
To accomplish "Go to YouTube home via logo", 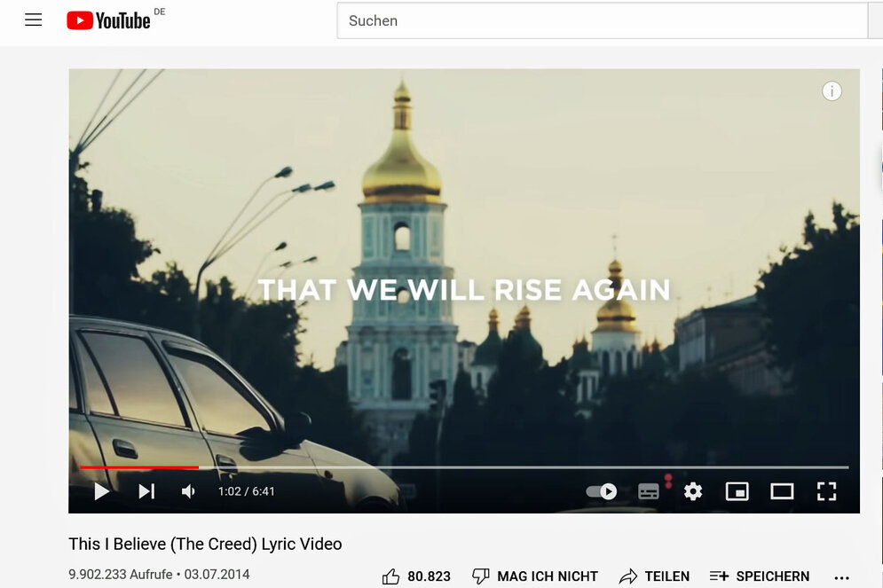I will (108, 20).
